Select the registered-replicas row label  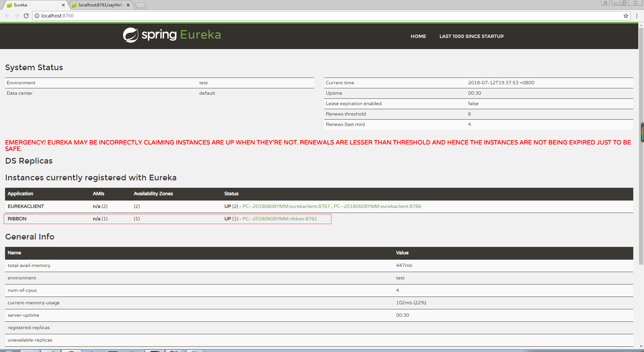(29, 327)
